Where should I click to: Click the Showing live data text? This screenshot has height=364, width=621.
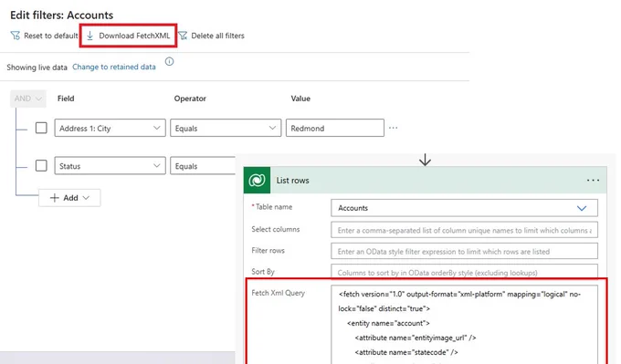point(37,68)
